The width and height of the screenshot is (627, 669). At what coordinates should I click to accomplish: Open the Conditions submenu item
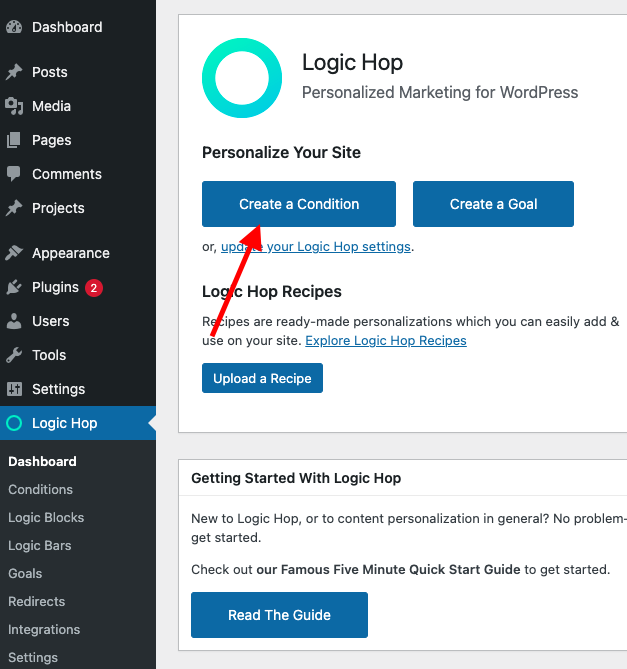(41, 489)
